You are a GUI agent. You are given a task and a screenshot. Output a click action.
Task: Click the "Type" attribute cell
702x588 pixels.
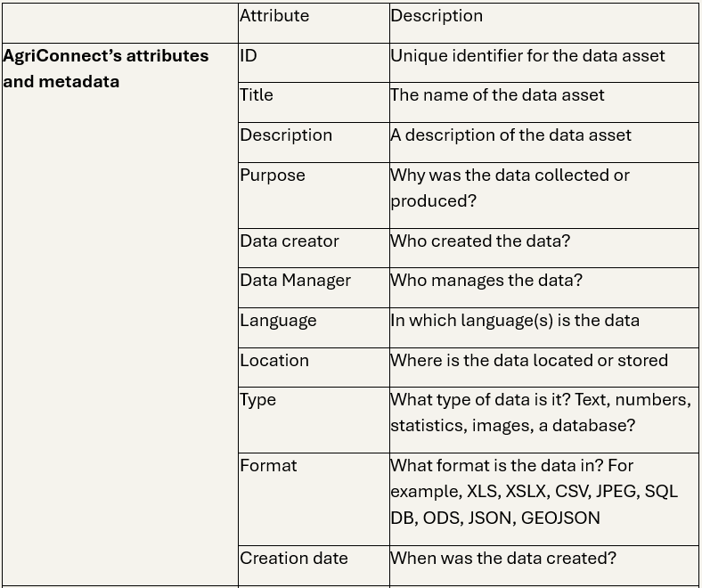point(258,400)
